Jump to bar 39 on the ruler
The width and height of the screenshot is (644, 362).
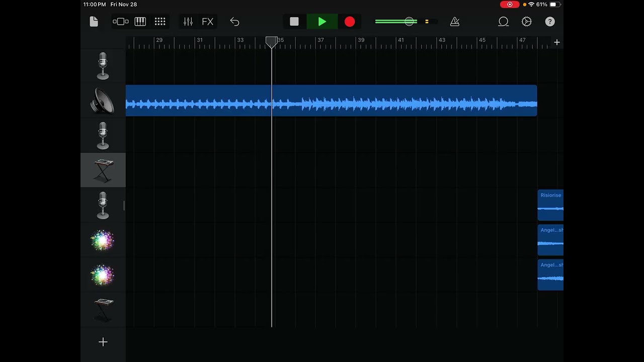[x=361, y=40]
